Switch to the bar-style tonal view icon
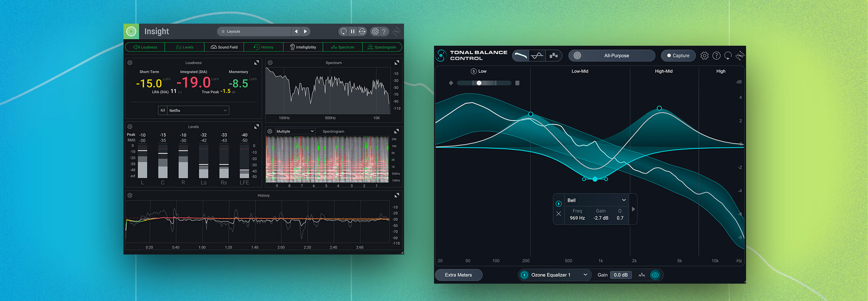The height and width of the screenshot is (301, 868). click(554, 56)
